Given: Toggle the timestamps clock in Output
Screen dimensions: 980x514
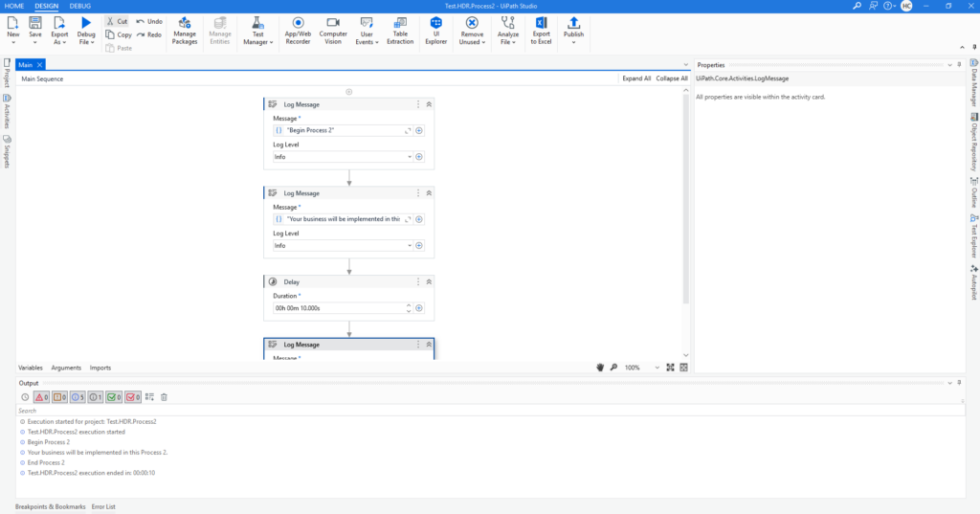Looking at the screenshot, I should (25, 397).
